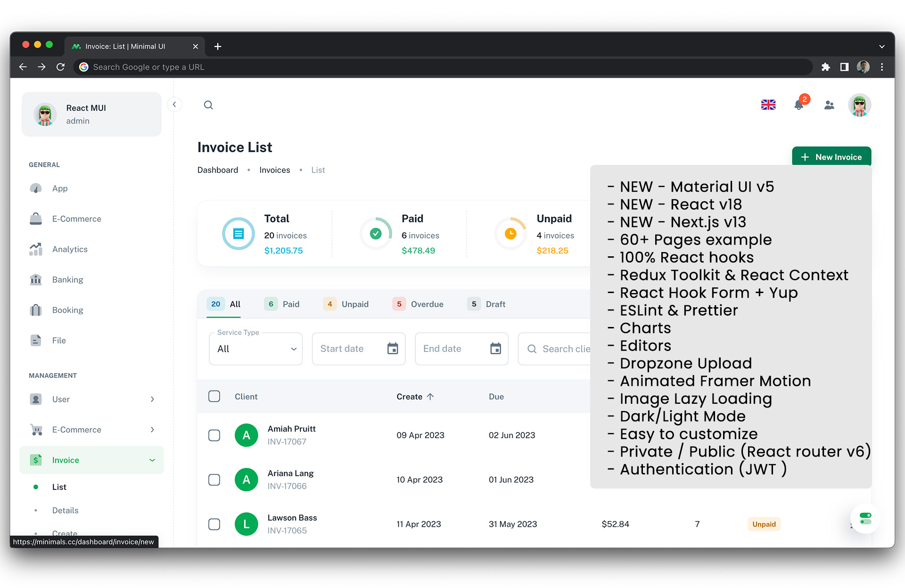Open the browser tab list chevron
905x588 pixels.
[x=882, y=46]
